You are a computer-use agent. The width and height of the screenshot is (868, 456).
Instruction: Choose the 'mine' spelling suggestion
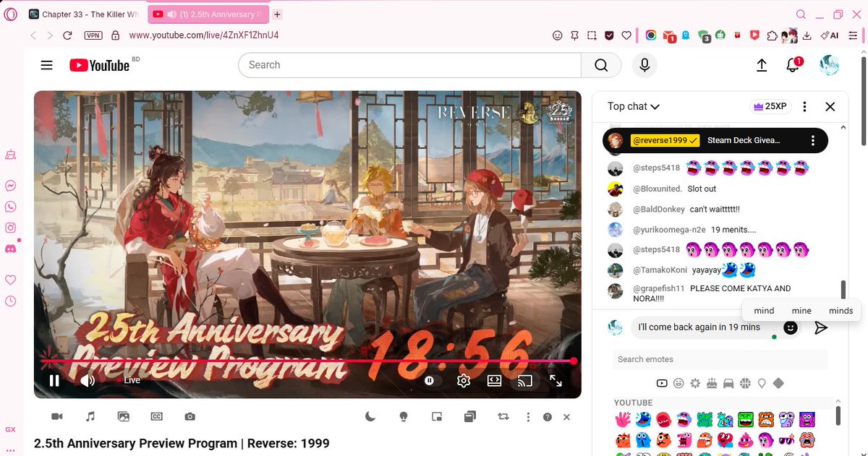pyautogui.click(x=801, y=311)
